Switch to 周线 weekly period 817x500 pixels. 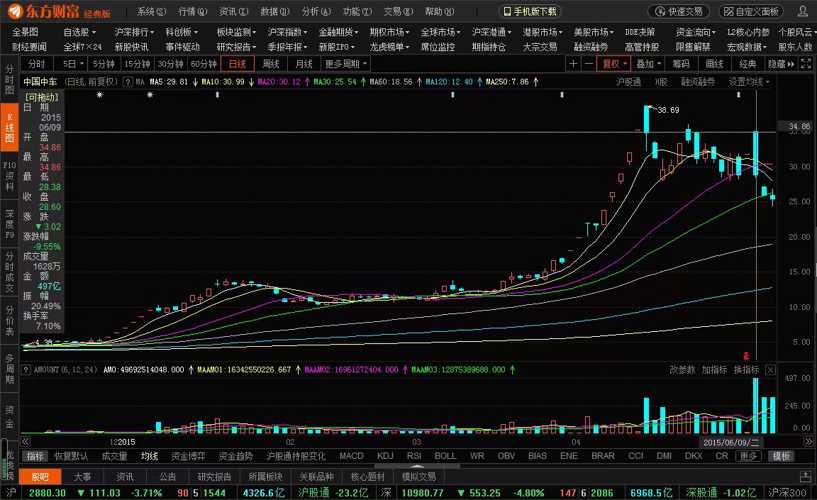[271, 64]
